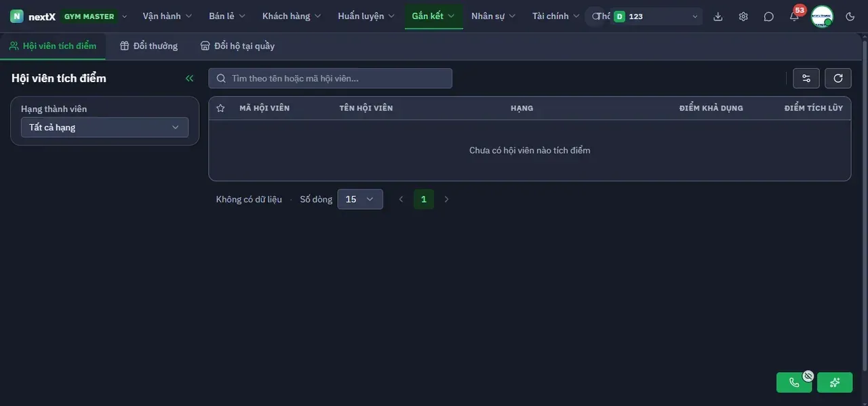Open the chat messages icon
The width and height of the screenshot is (868, 406).
coord(768,16)
